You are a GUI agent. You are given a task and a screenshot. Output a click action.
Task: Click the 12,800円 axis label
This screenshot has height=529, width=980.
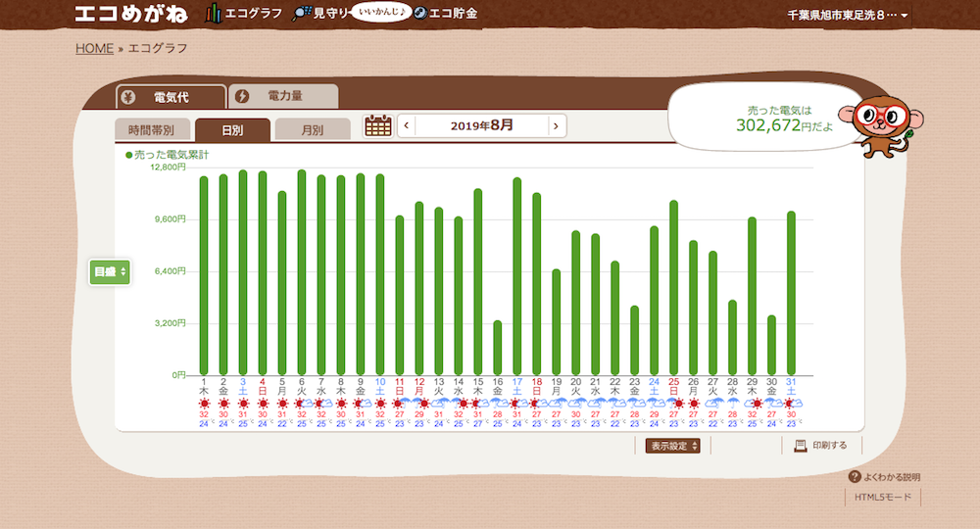point(169,168)
